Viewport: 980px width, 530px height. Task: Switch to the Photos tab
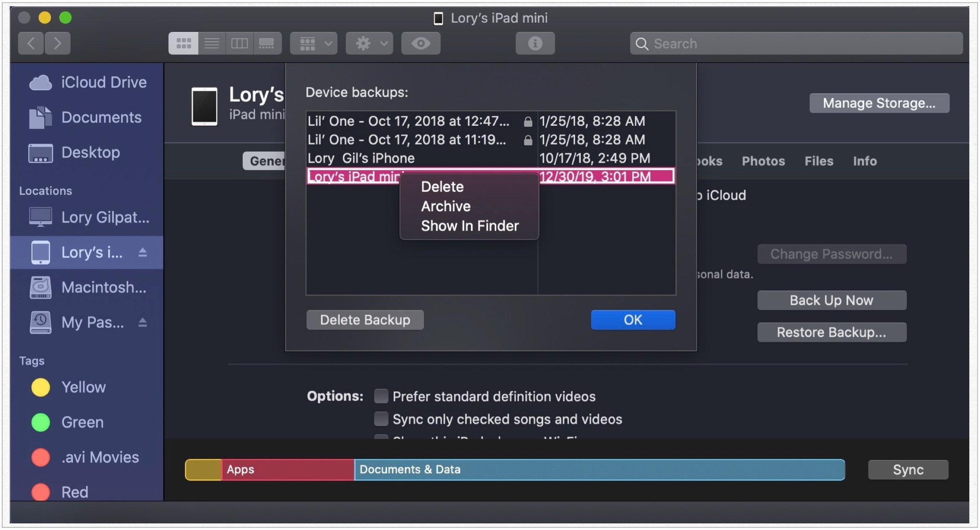[x=763, y=161]
